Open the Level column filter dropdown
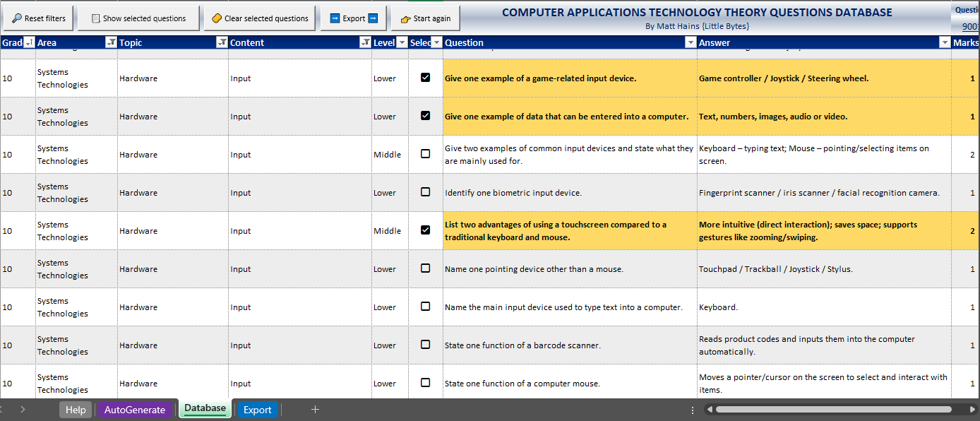This screenshot has width=980, height=421. (x=402, y=43)
